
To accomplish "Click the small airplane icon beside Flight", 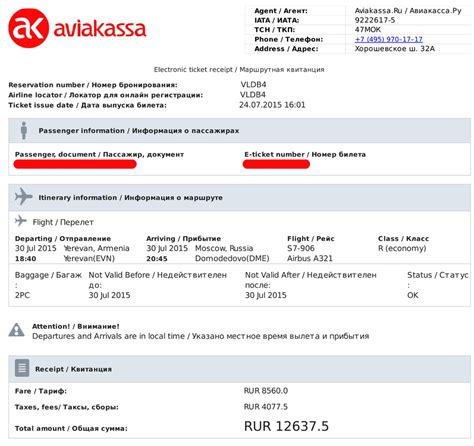I will [21, 221].
